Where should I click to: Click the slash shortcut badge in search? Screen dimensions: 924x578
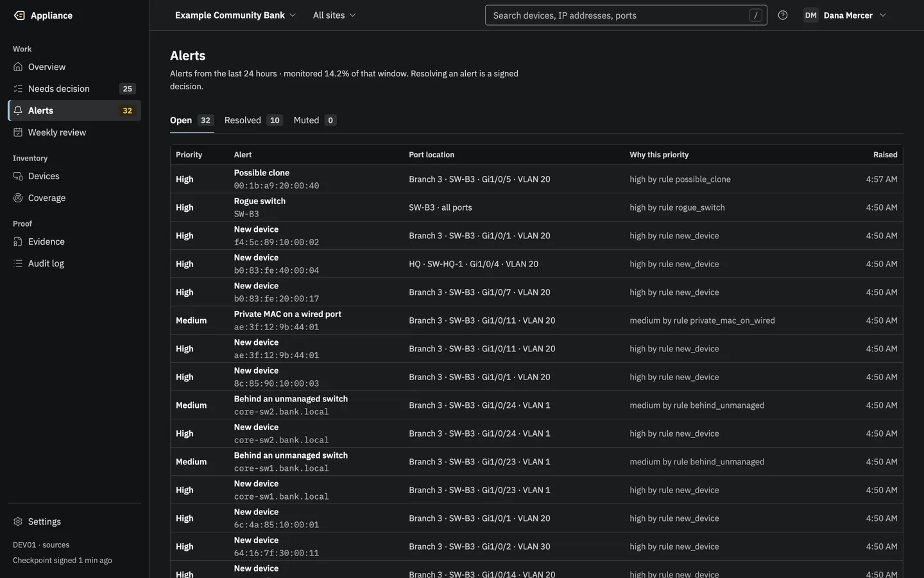(x=756, y=15)
